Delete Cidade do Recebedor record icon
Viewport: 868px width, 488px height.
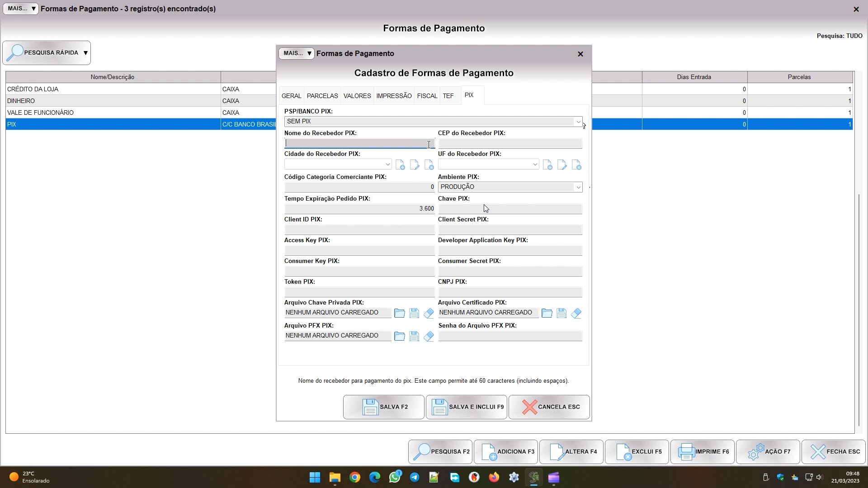(429, 165)
